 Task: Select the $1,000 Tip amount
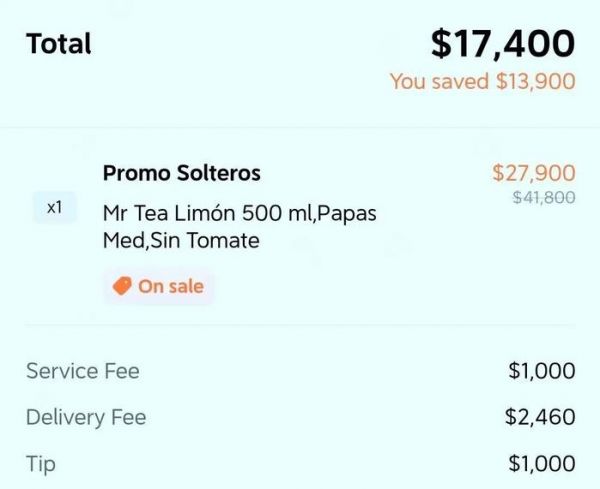click(x=541, y=464)
